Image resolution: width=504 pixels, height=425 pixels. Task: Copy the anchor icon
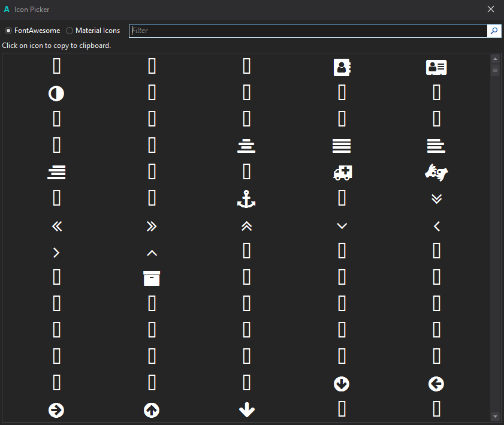click(246, 200)
